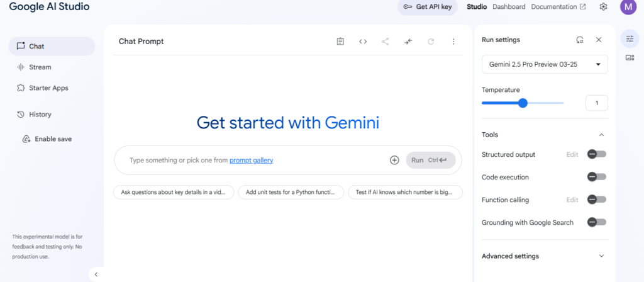Open the three-dot more options menu
Viewport: 644px width, 282px height.
453,42
